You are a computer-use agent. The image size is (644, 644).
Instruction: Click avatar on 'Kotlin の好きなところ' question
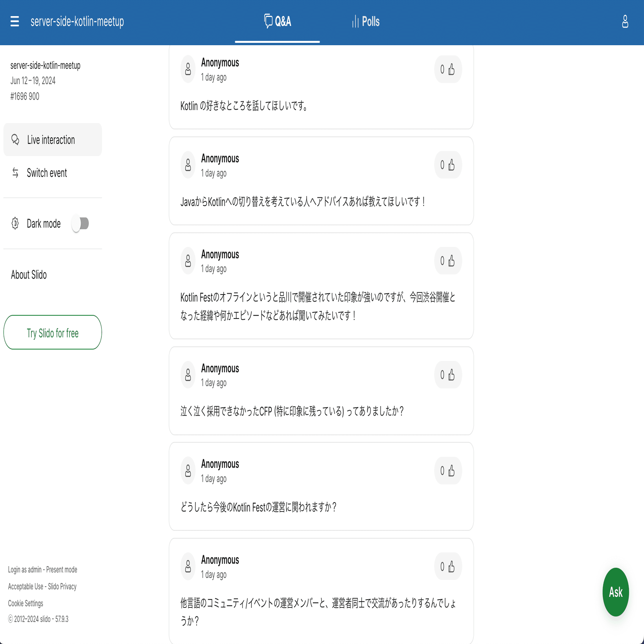click(188, 69)
